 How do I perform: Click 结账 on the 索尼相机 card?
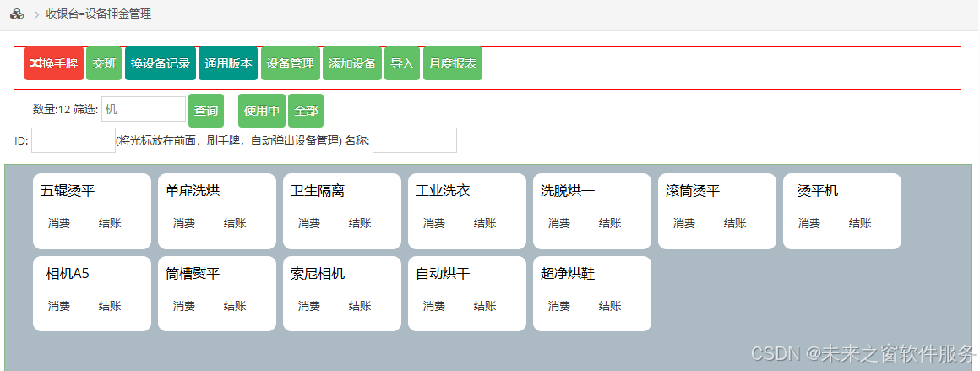click(x=359, y=306)
